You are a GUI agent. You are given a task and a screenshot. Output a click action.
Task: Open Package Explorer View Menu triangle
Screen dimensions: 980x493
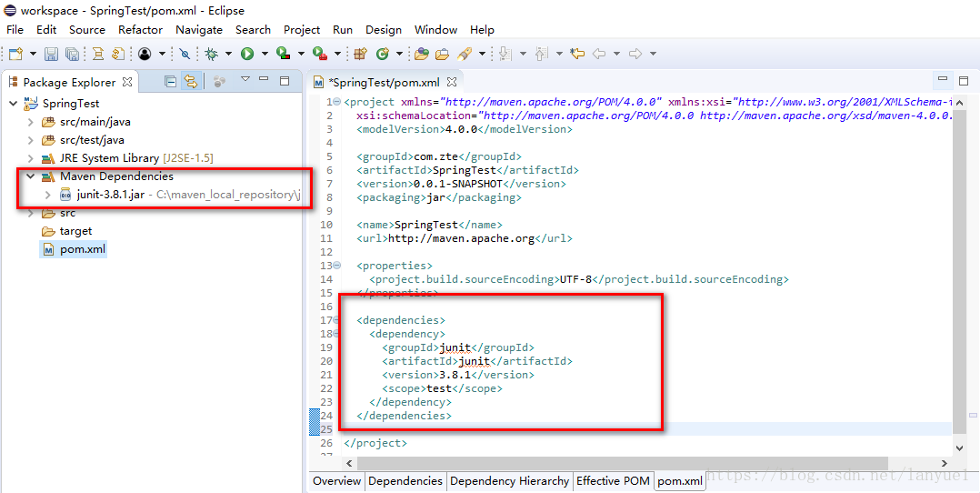point(245,79)
